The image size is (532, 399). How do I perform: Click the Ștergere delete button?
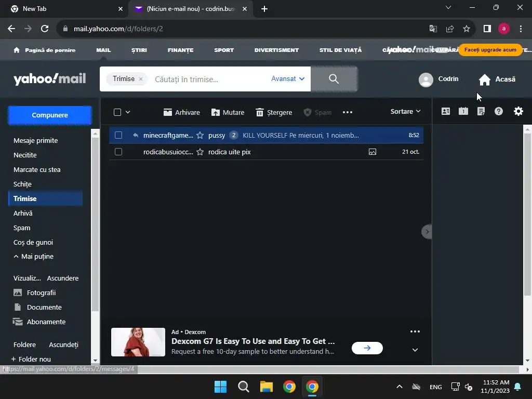(x=274, y=113)
